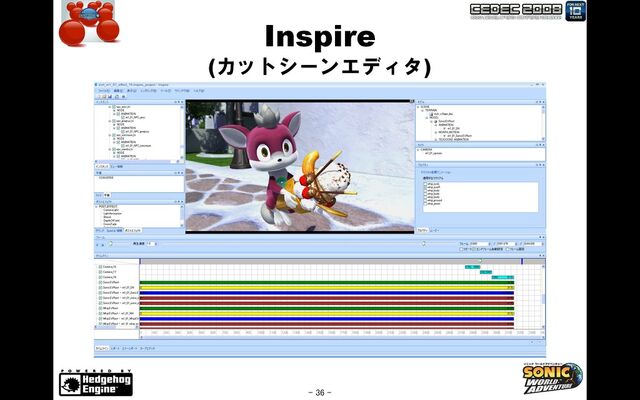Click the cutscene preview viewport showing Chip

pyautogui.click(x=300, y=167)
